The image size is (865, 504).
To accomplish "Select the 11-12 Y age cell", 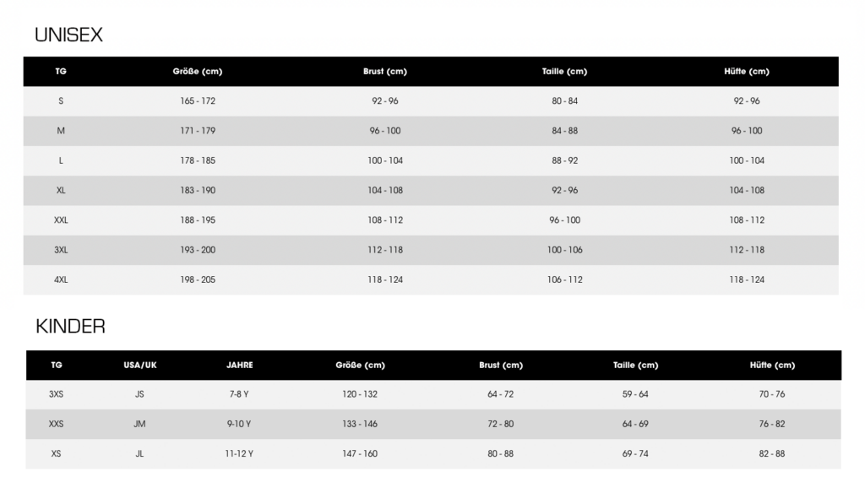I will point(239,454).
